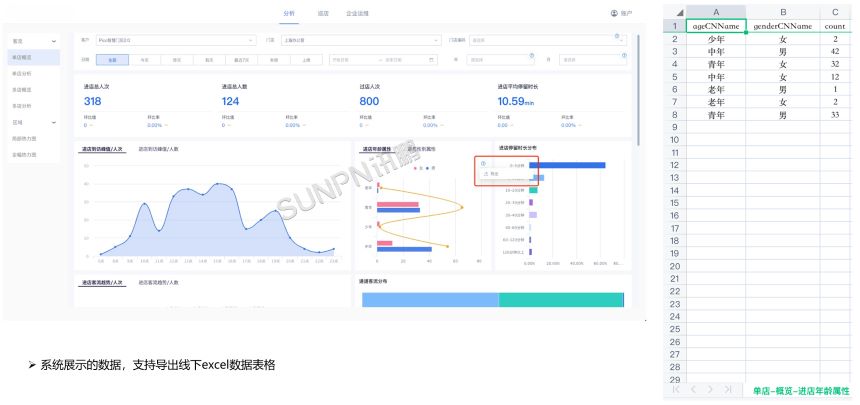The image size is (860, 405).
Task: Click the calendar icon in date range field
Action: click(432, 59)
